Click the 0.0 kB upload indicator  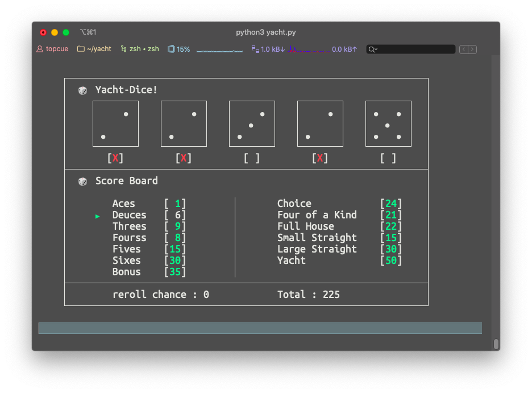(x=344, y=49)
